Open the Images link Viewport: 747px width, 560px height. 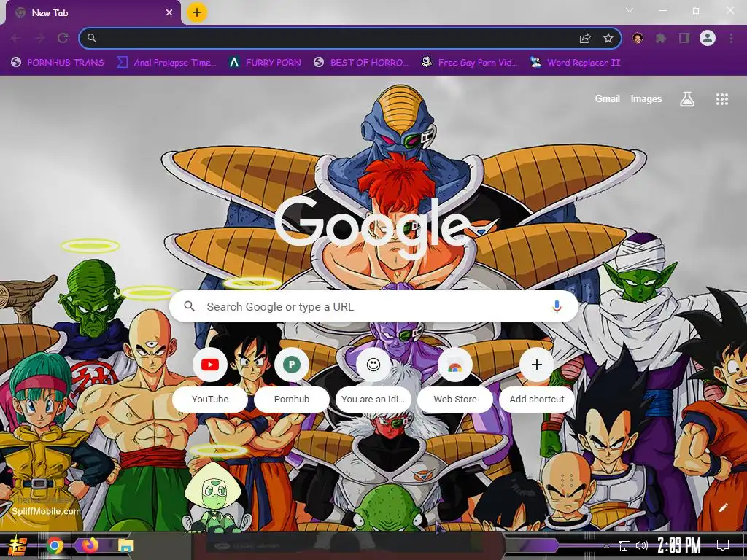(646, 98)
